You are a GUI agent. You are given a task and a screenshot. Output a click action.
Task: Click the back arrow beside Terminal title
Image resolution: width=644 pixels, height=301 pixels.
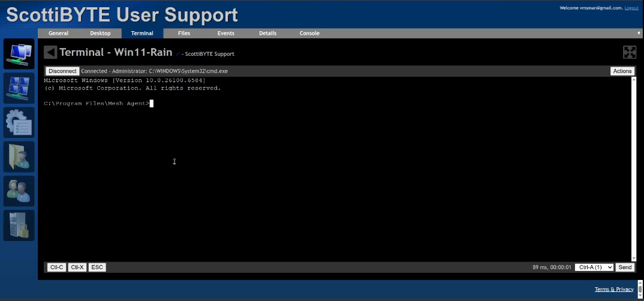pyautogui.click(x=51, y=53)
